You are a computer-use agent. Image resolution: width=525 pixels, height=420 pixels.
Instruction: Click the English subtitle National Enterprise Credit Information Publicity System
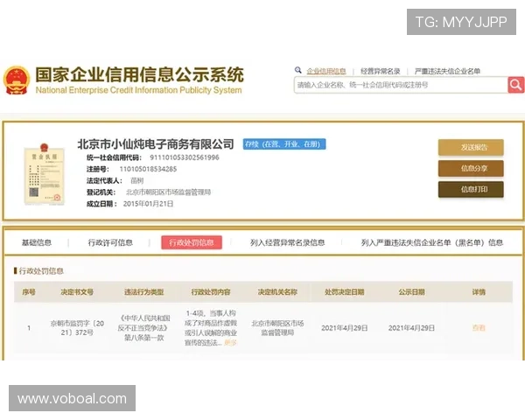point(138,90)
